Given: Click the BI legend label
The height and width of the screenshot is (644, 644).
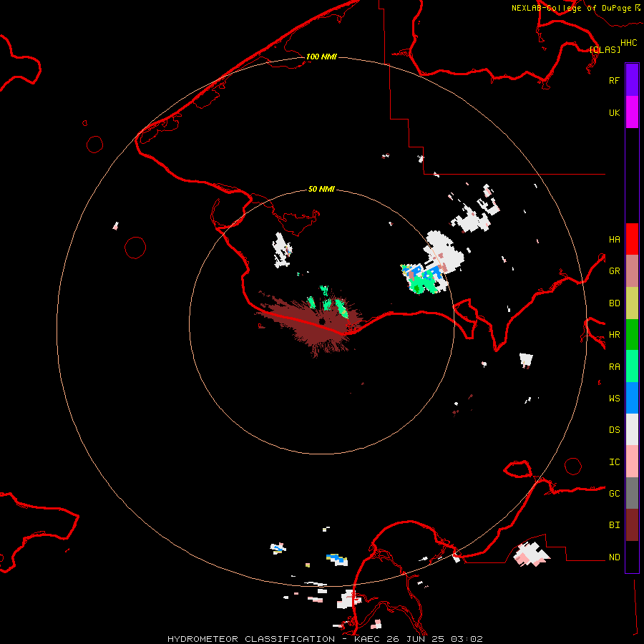Looking at the screenshot, I should 614,525.
